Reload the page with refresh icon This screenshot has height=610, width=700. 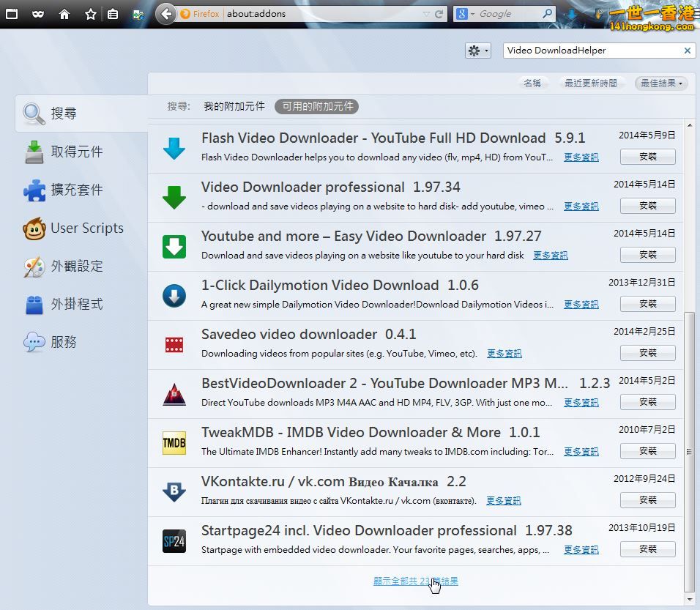click(x=439, y=14)
